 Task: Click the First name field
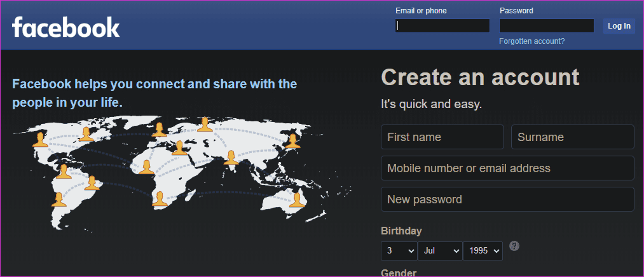pos(442,137)
